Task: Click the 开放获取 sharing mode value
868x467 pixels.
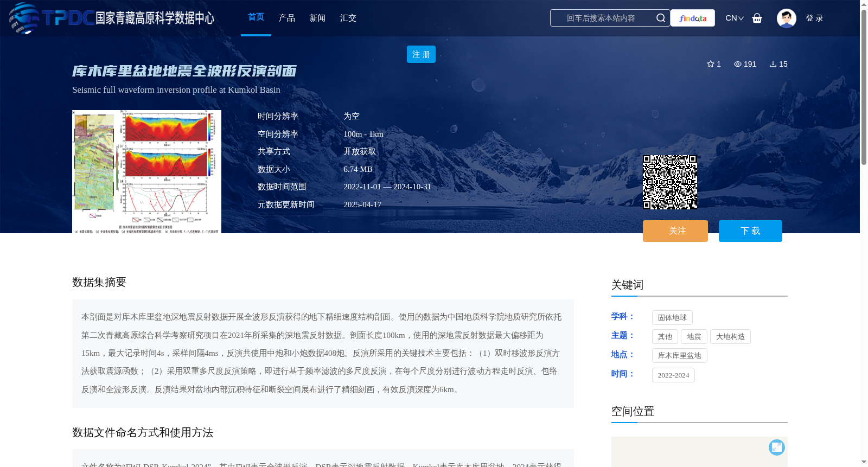Action: pyautogui.click(x=360, y=151)
